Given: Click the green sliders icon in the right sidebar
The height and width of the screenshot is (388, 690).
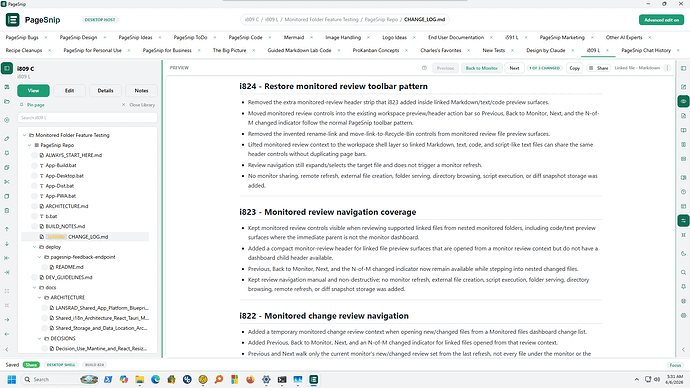Looking at the screenshot, I should [x=683, y=220].
